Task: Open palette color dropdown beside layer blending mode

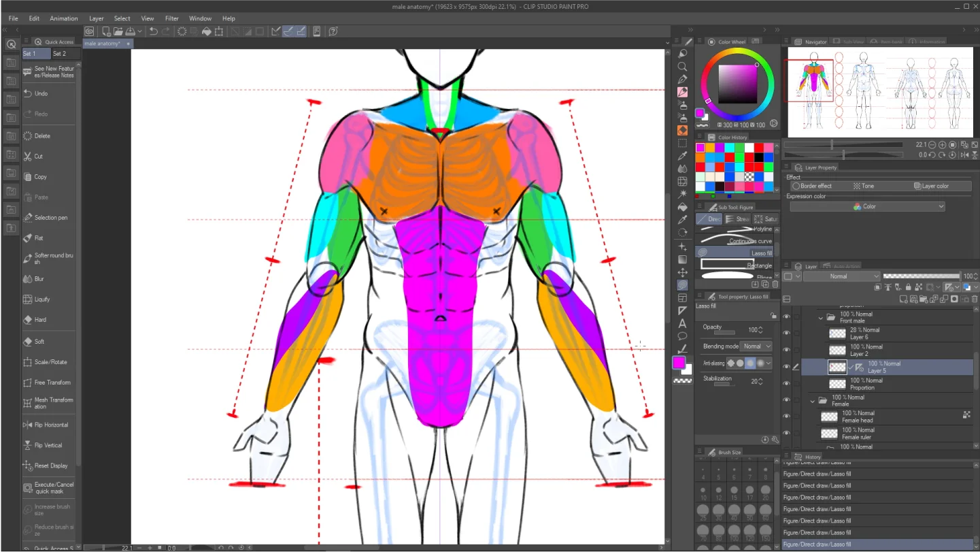Action: (792, 276)
